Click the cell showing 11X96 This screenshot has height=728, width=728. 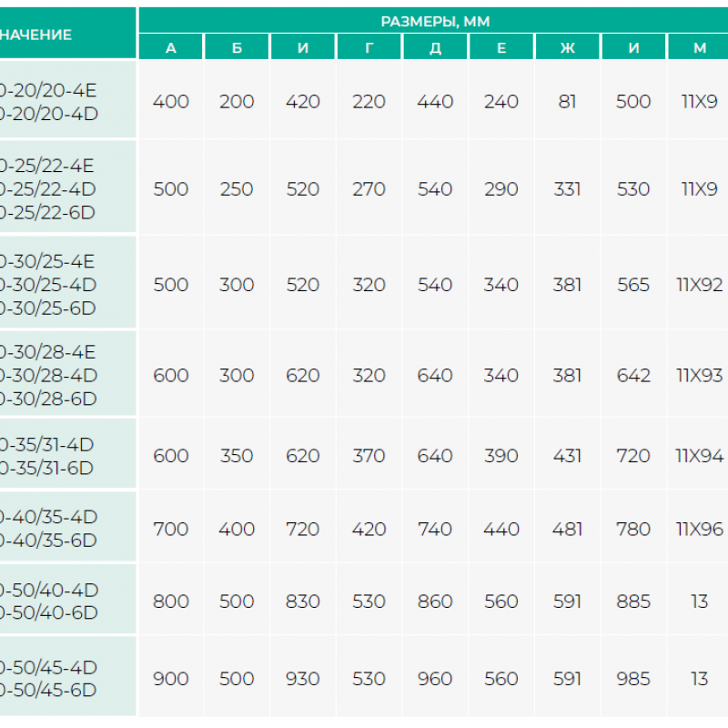(699, 529)
